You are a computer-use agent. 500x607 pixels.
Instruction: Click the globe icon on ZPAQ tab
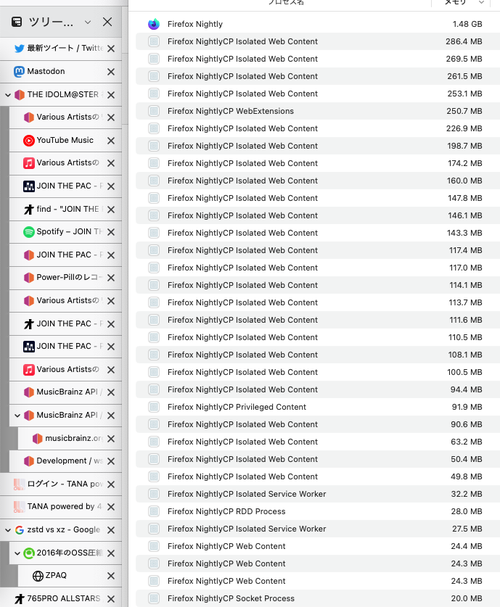pyautogui.click(x=38, y=576)
